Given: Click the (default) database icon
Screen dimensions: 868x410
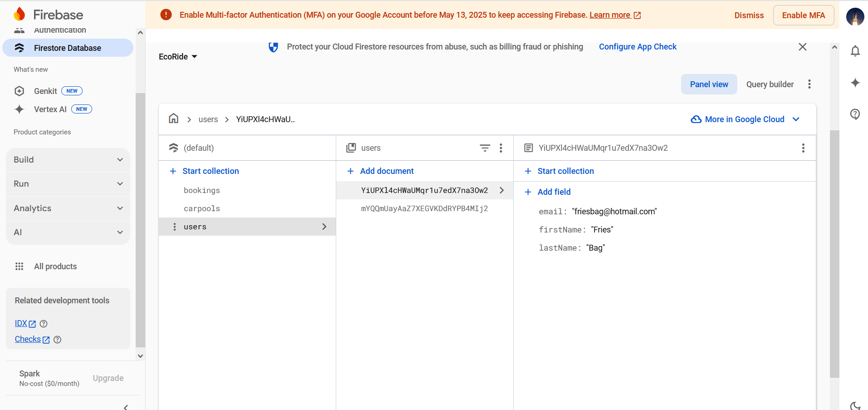Looking at the screenshot, I should click(x=174, y=148).
